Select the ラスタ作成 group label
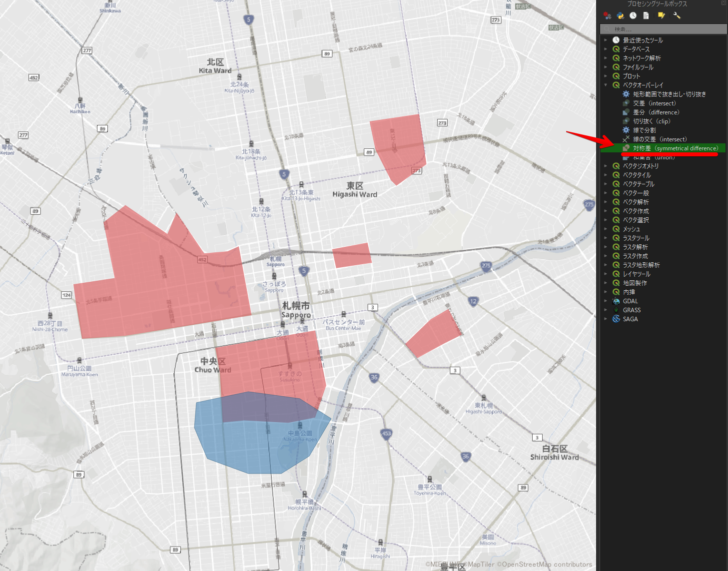This screenshot has height=571, width=728. point(636,256)
